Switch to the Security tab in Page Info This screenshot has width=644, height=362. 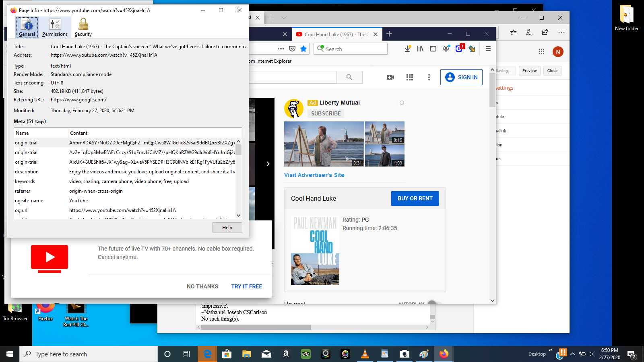83,27
